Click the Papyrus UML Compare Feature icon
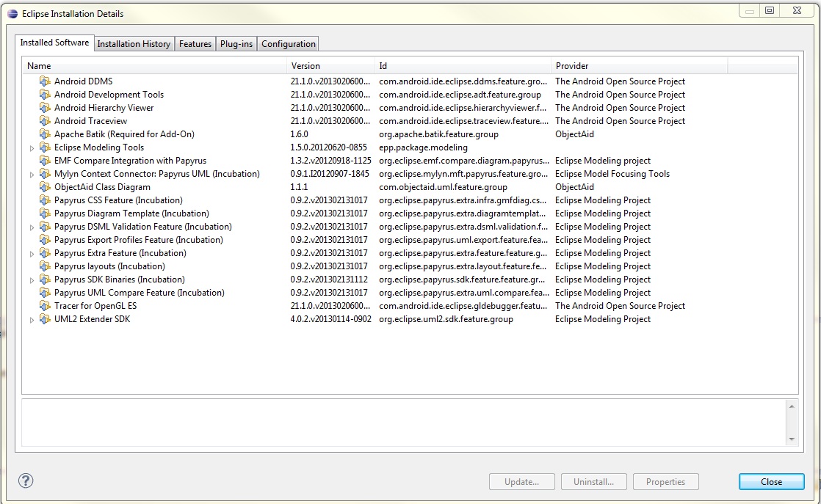 (45, 292)
